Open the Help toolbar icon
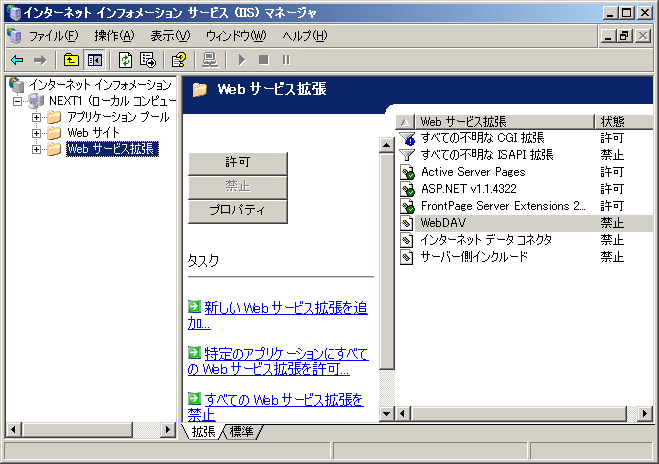This screenshot has width=659, height=464. click(x=179, y=60)
